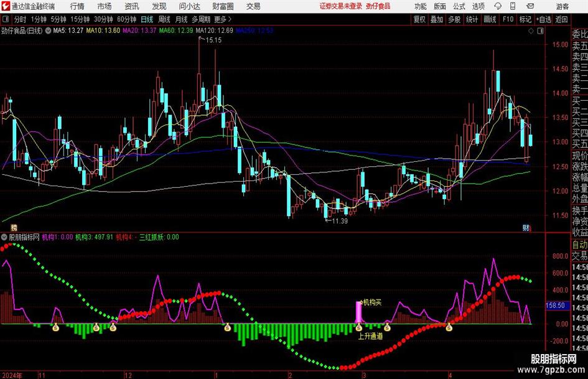The image size is (588, 379).
Task: Open the 选项 menu
Action: tap(478, 6)
